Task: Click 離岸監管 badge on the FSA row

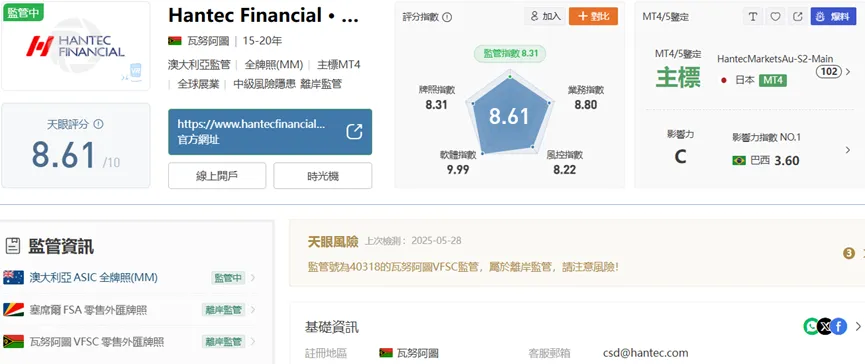Action: click(223, 310)
